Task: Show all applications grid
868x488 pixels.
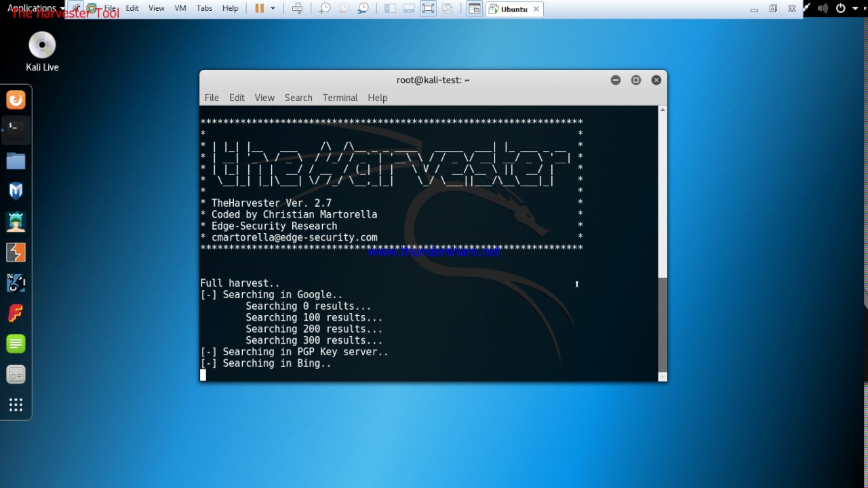Action: coord(16,405)
